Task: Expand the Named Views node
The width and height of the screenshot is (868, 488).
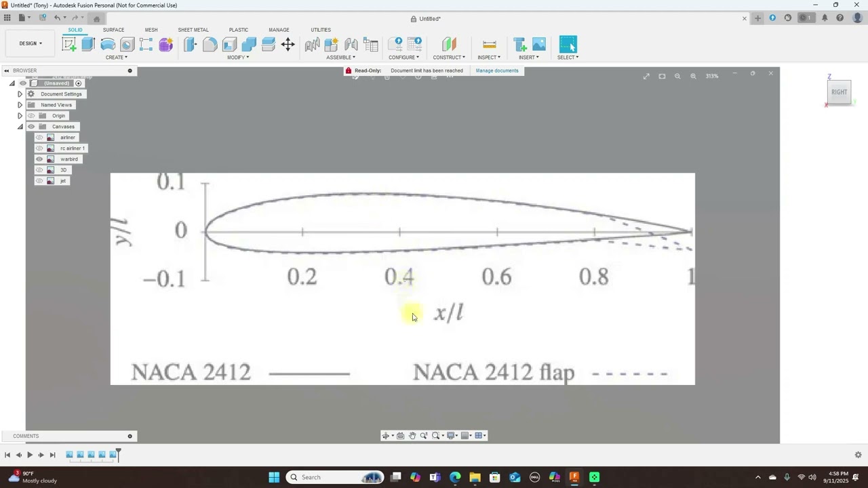Action: point(20,105)
